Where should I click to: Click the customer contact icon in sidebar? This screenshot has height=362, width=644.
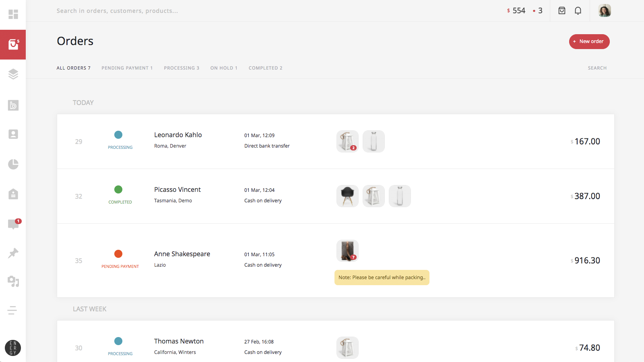click(13, 134)
